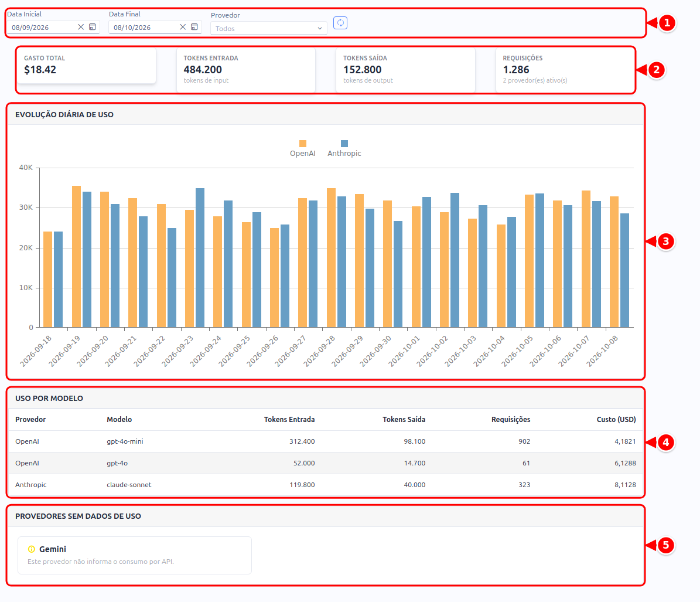Click the 2026-10-08 axis date label
Viewport: 700px width, 602px height.
[602, 351]
